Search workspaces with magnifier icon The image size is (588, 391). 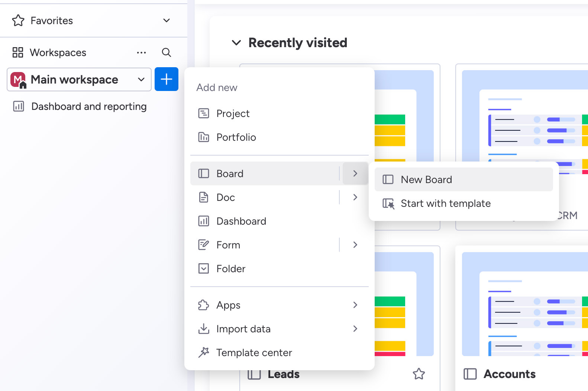(167, 53)
